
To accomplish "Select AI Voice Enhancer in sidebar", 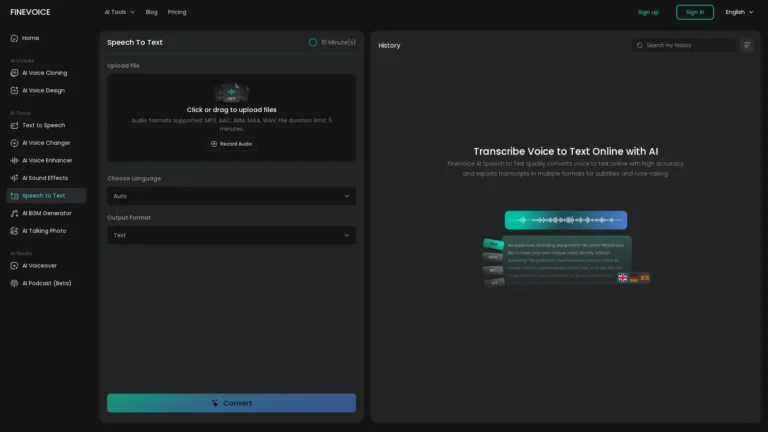I will pos(47,160).
